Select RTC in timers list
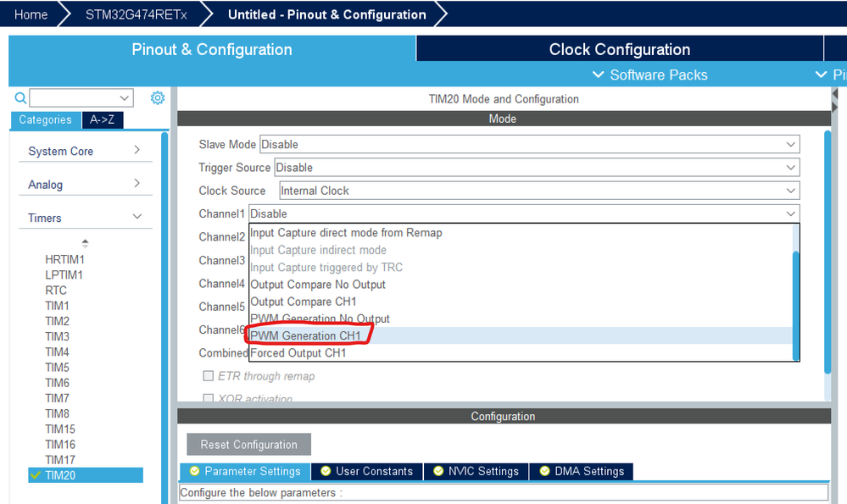847x504 pixels. coord(56,291)
